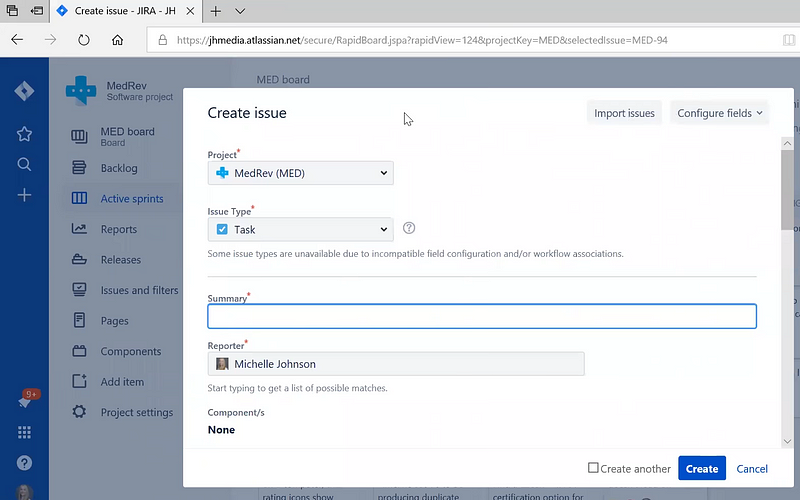800x500 pixels.
Task: Open Backlog in the project menu
Action: (119, 168)
